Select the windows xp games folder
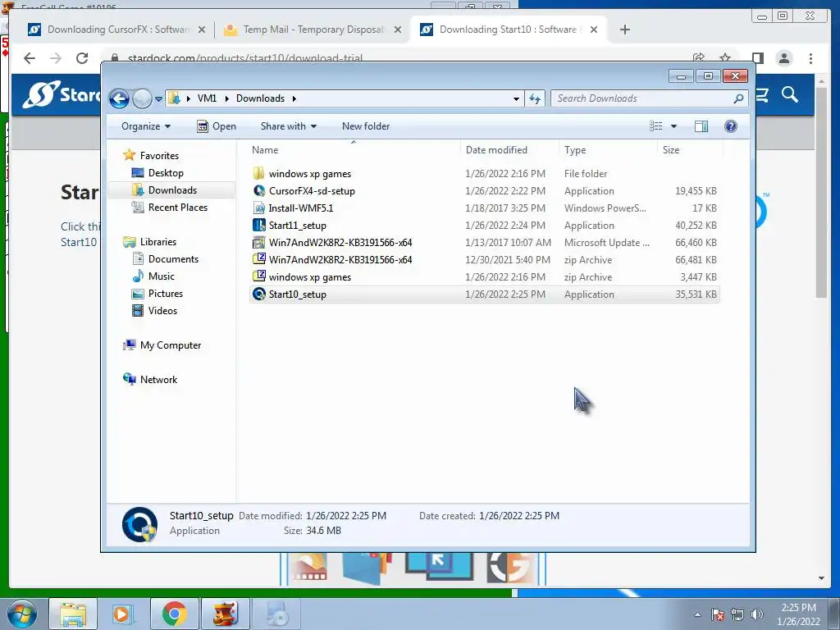 [x=484, y=174]
